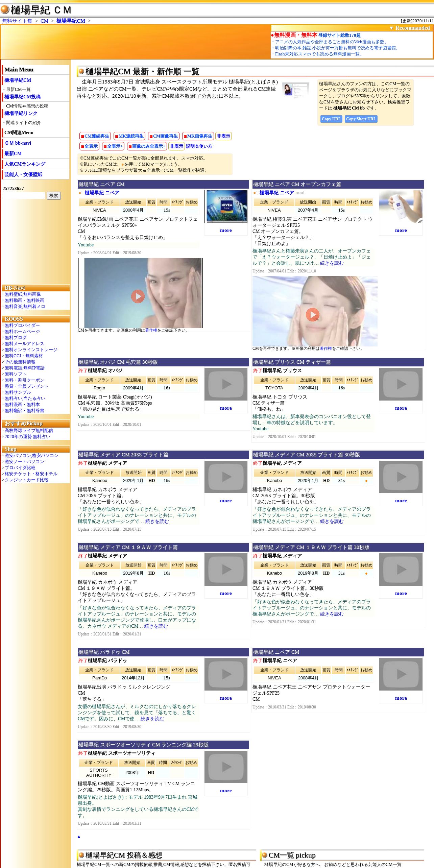Viewport: 434px width, 868px height.
Task: Click the Copy Short URL button
Action: coord(361,119)
